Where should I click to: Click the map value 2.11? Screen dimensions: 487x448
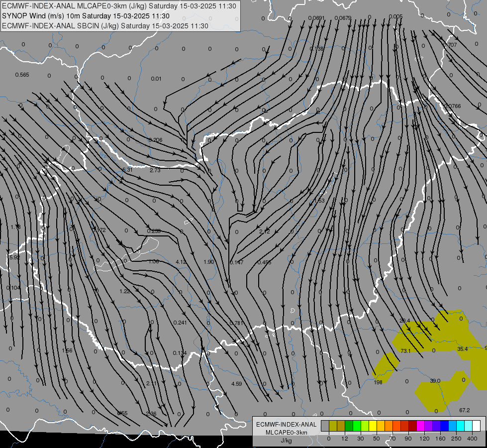(x=151, y=383)
